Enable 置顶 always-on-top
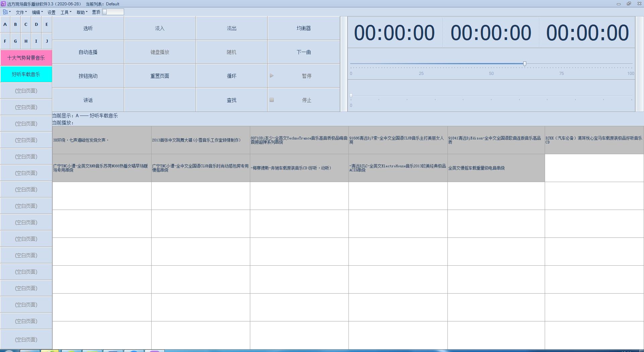Image resolution: width=644 pixels, height=352 pixels. tap(96, 12)
